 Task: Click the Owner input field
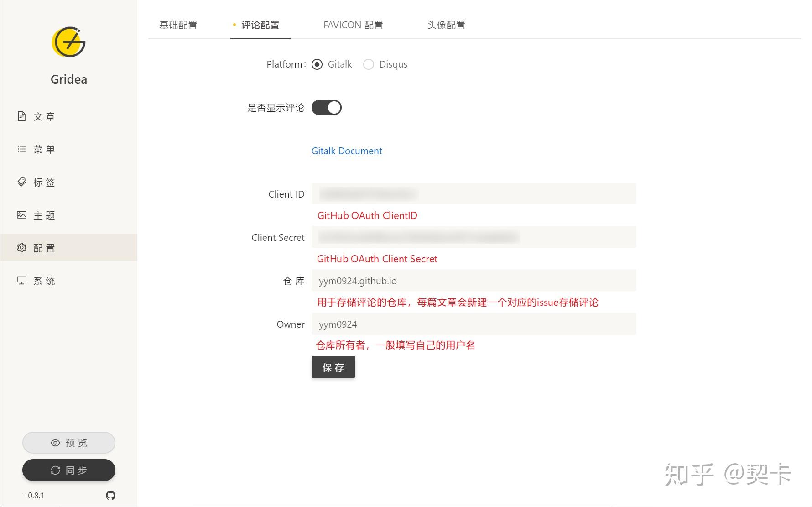point(474,324)
